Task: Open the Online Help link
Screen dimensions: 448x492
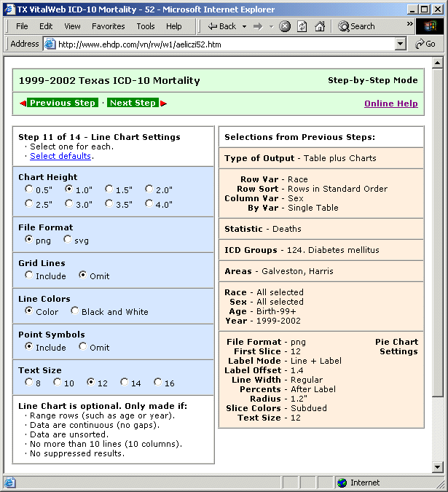Action: tap(391, 104)
